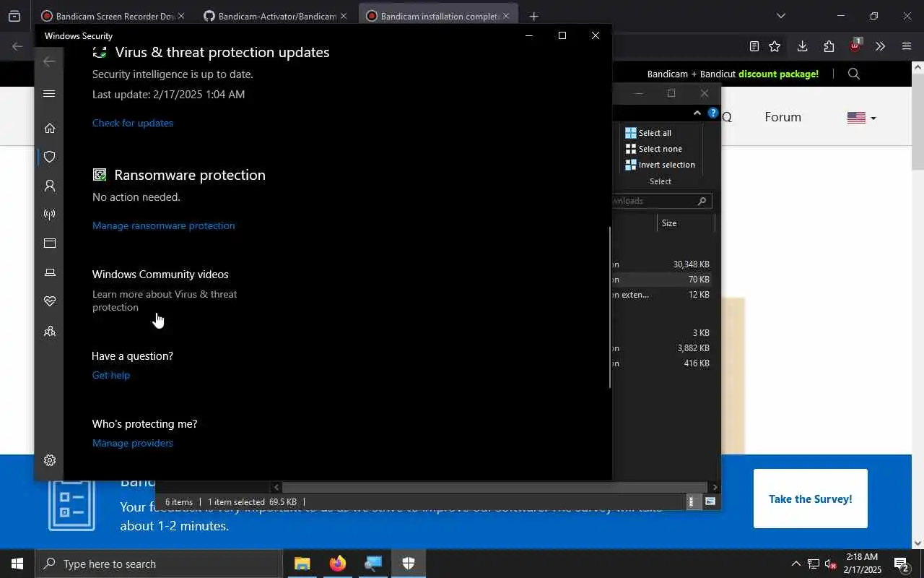Viewport: 924px width, 578px height.
Task: Open App & browser control icon
Action: 49,243
